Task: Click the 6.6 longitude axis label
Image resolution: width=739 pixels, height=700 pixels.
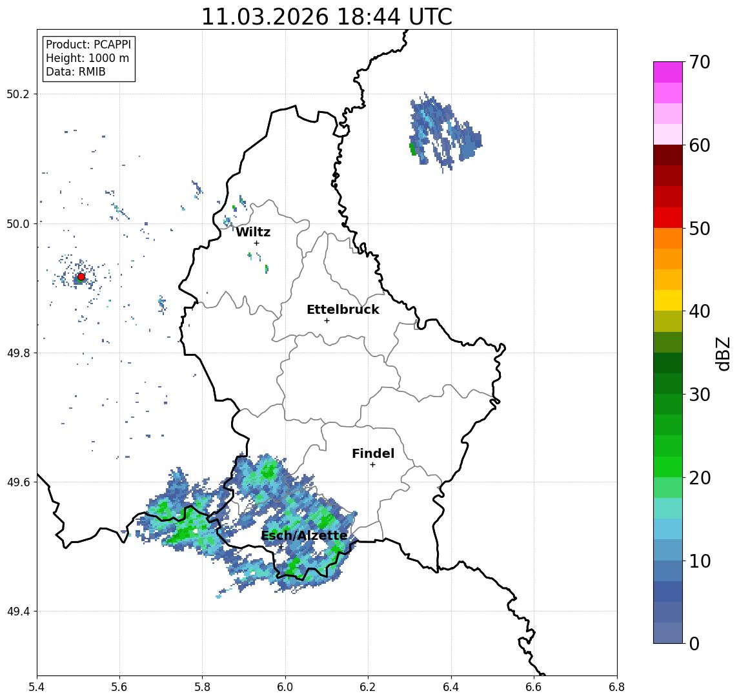Action: click(534, 687)
